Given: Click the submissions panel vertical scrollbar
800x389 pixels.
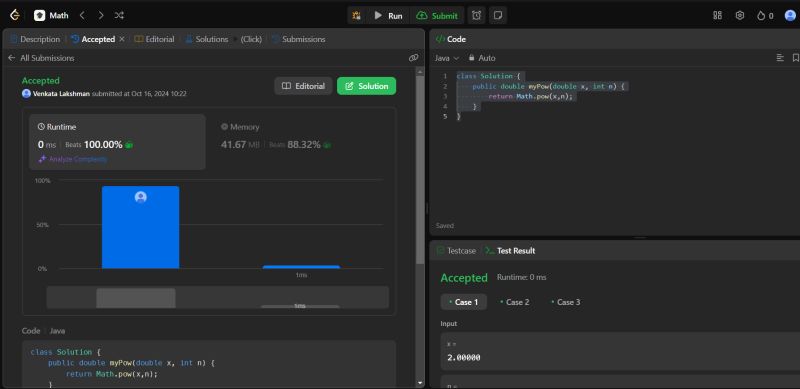Looking at the screenshot, I should (420, 171).
